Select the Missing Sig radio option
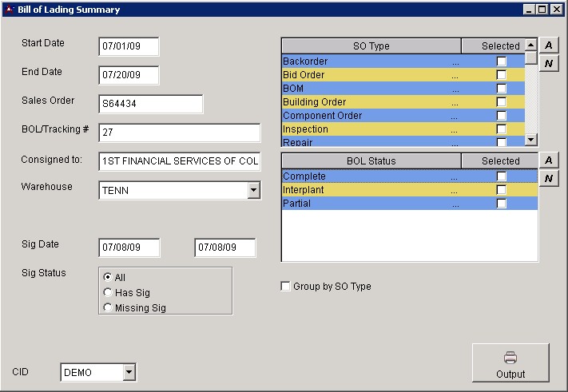 (108, 307)
